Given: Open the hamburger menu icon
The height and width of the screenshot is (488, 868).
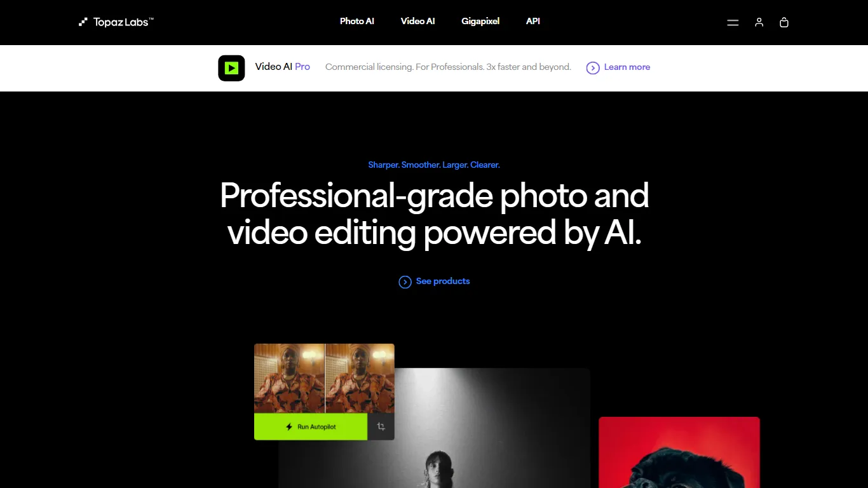Looking at the screenshot, I should 733,22.
